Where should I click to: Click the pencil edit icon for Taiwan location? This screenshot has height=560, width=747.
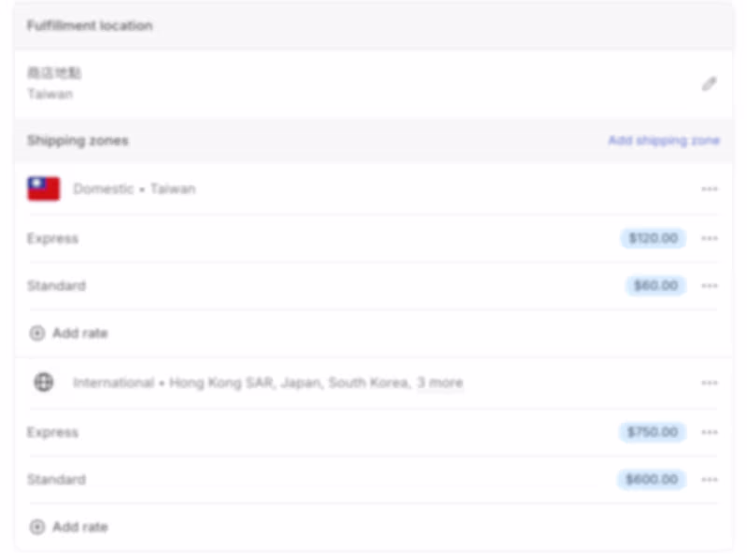coord(710,84)
